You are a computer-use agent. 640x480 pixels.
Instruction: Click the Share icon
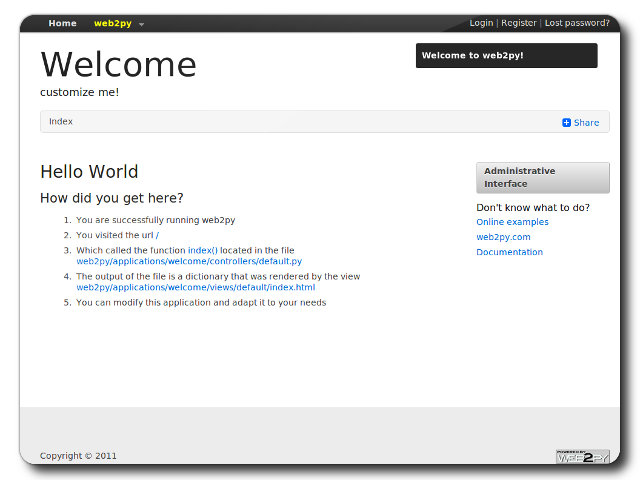pos(567,123)
